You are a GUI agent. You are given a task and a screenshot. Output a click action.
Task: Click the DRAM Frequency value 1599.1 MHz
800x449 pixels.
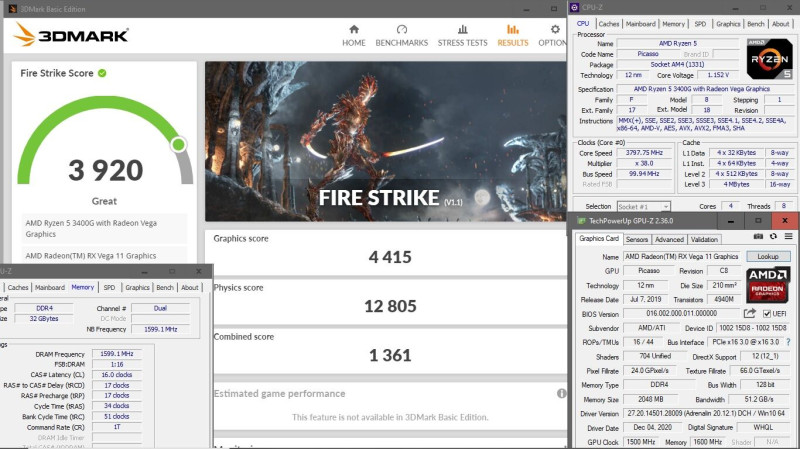click(x=116, y=354)
